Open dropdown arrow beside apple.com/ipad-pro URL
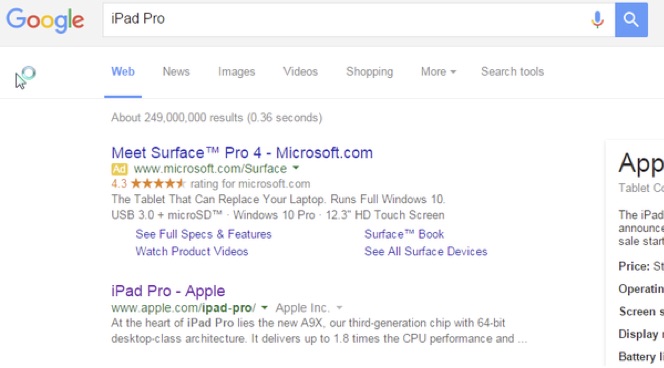Image resolution: width=664 pixels, height=368 pixels. (x=264, y=307)
